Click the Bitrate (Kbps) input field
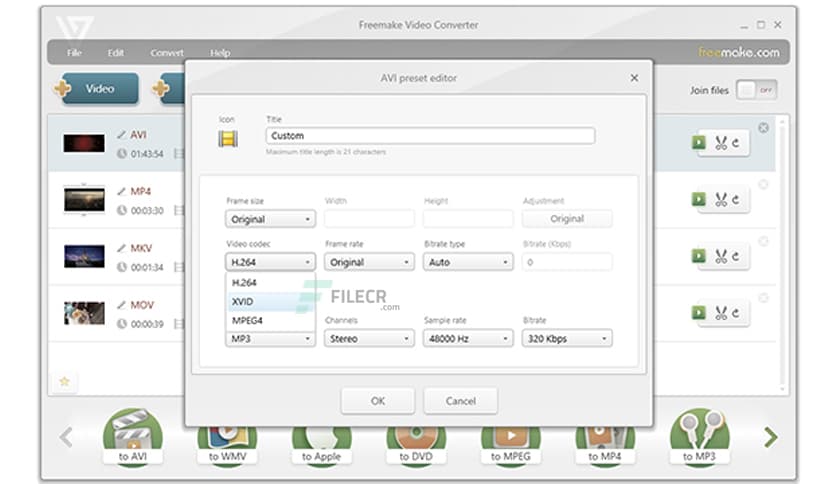 point(567,262)
